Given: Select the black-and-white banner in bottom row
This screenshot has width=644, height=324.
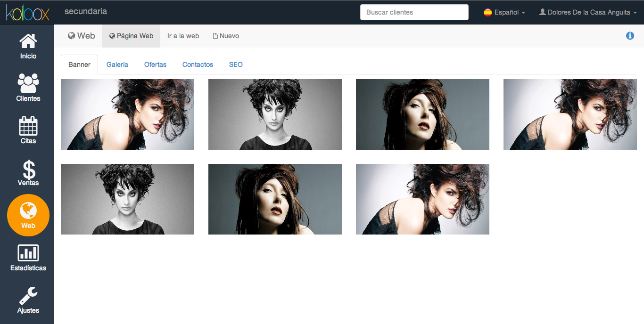Looking at the screenshot, I should click(x=127, y=199).
